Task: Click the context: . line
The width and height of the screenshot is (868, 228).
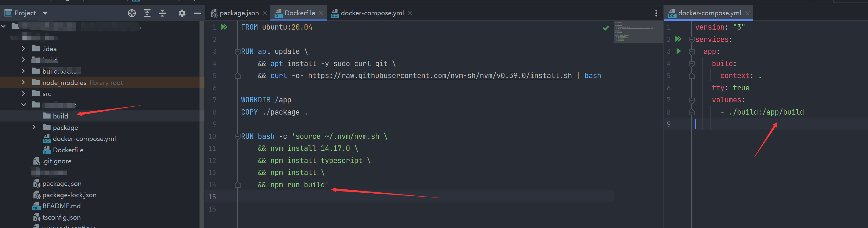Action: click(x=741, y=75)
